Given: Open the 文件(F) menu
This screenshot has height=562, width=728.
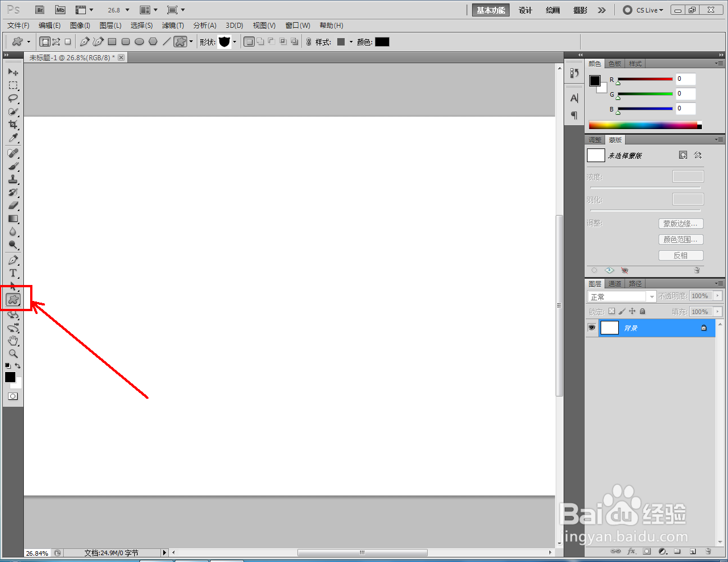Looking at the screenshot, I should click(x=18, y=26).
